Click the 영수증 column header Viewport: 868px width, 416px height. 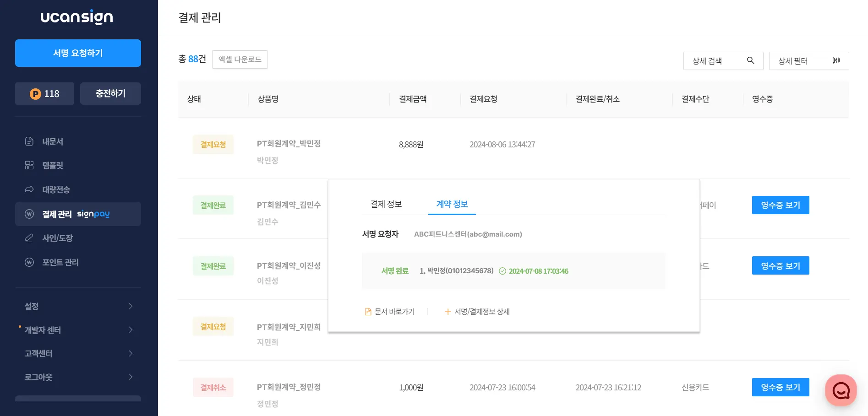[763, 99]
